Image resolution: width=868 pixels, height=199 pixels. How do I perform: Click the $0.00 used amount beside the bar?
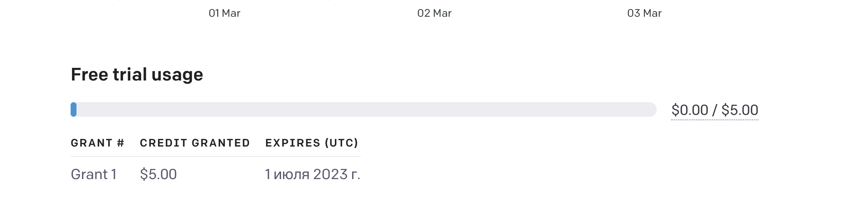click(689, 110)
